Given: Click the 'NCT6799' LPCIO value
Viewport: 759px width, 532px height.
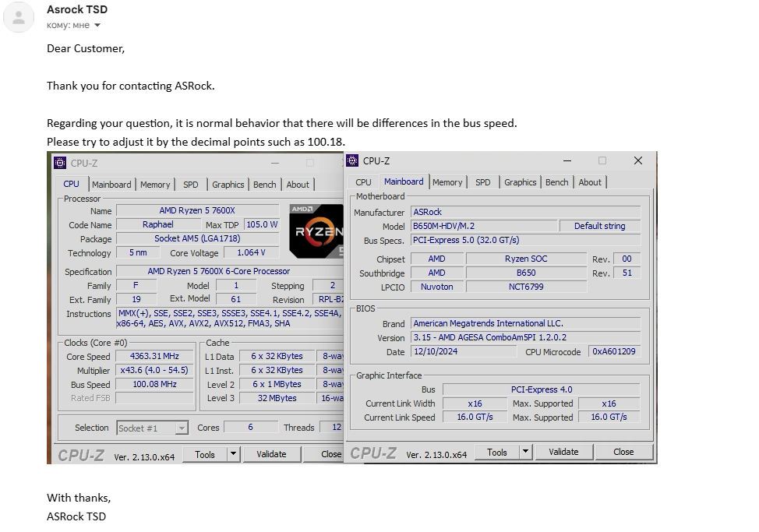Looking at the screenshot, I should click(x=526, y=287).
